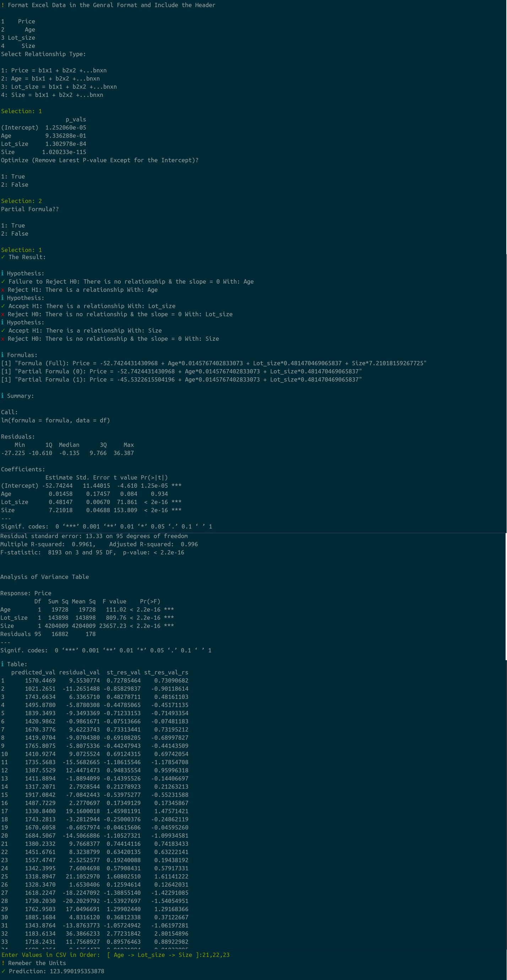Click the 'Residual standard error: 13.33' line
This screenshot has height=980, width=507.
(94, 536)
